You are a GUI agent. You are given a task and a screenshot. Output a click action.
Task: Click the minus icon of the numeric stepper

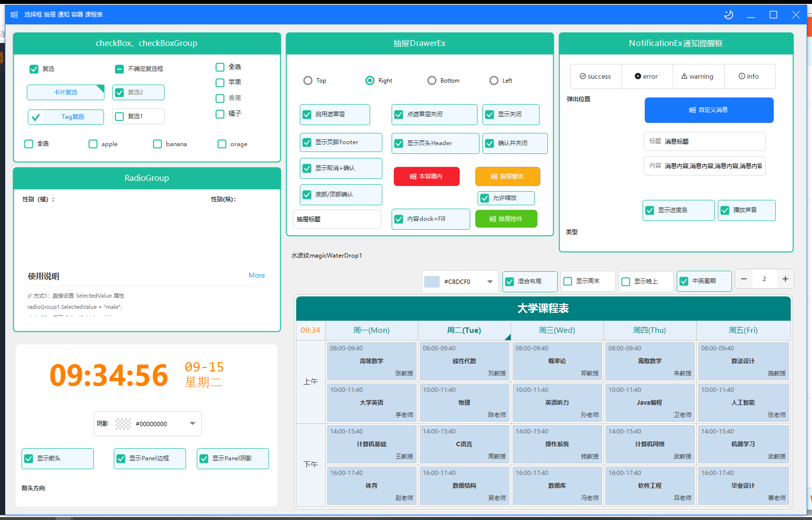pyautogui.click(x=744, y=279)
